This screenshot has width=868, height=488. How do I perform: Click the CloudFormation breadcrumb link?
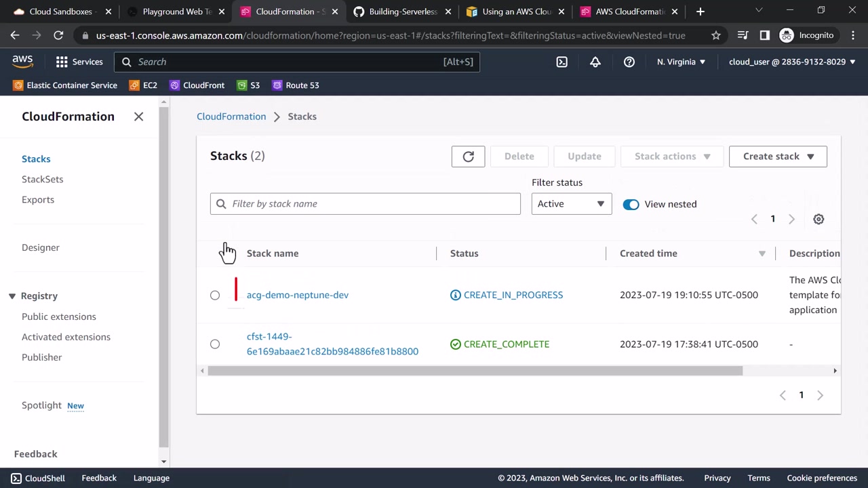231,117
